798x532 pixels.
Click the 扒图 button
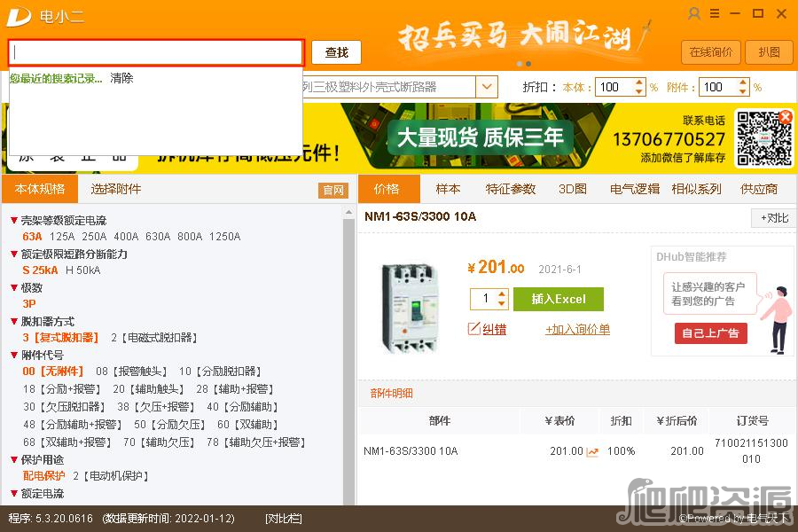pos(769,52)
